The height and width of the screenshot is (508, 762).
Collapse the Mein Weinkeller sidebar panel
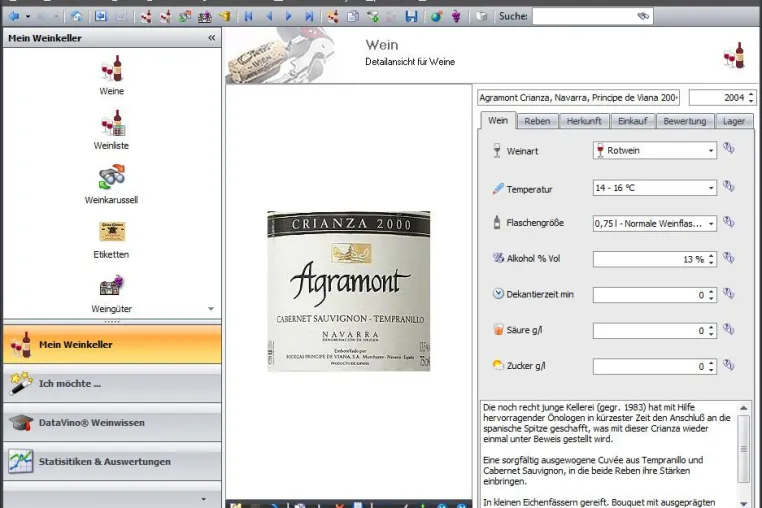pos(211,38)
